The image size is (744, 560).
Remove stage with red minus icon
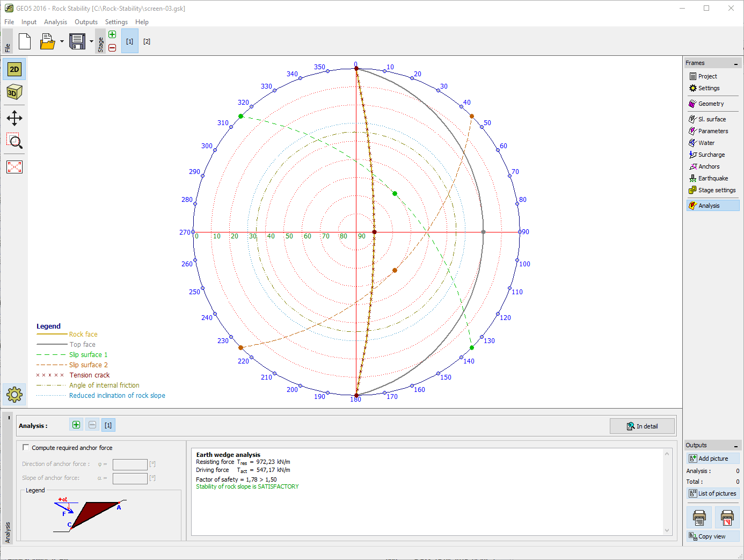tap(112, 48)
